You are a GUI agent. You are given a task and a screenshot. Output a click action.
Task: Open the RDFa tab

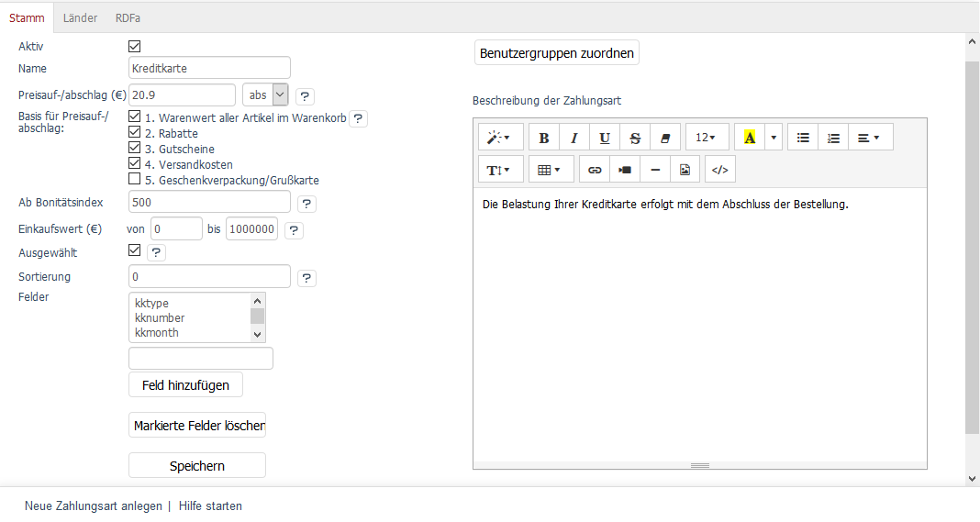click(x=128, y=17)
